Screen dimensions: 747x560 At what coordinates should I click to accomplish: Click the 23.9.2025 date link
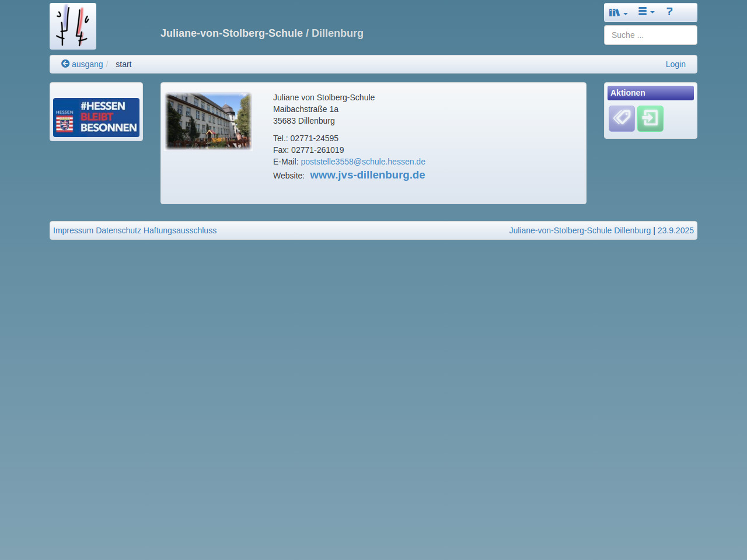tap(675, 230)
